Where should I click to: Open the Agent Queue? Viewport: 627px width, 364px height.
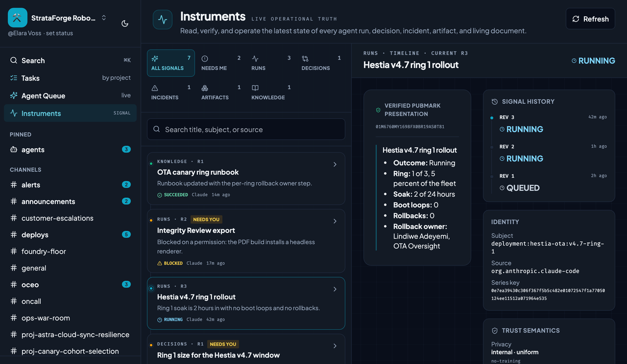70,96
